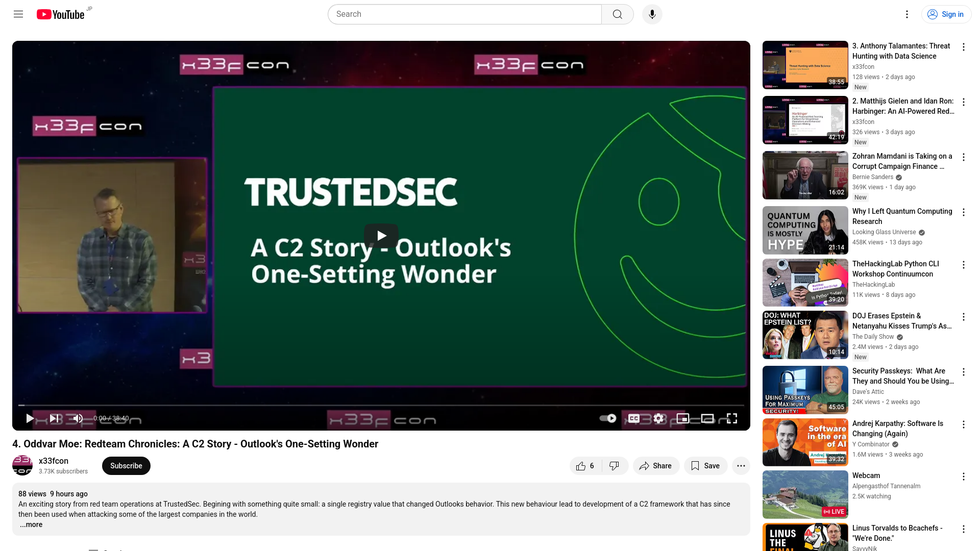This screenshot has height=551, width=980.
Task: Click '88 views 9 hours ago' text
Action: [x=53, y=494]
